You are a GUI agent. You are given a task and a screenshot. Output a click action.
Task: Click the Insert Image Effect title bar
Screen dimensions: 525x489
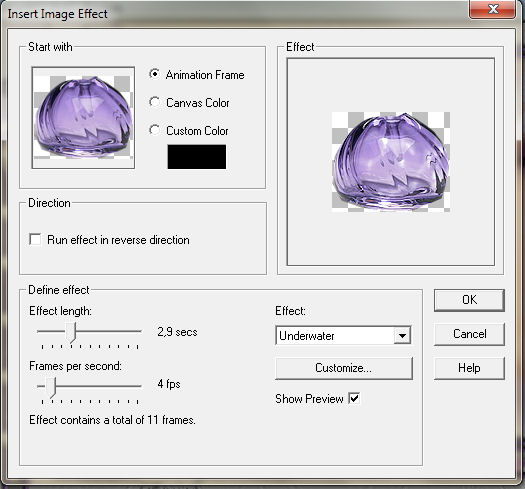click(234, 14)
